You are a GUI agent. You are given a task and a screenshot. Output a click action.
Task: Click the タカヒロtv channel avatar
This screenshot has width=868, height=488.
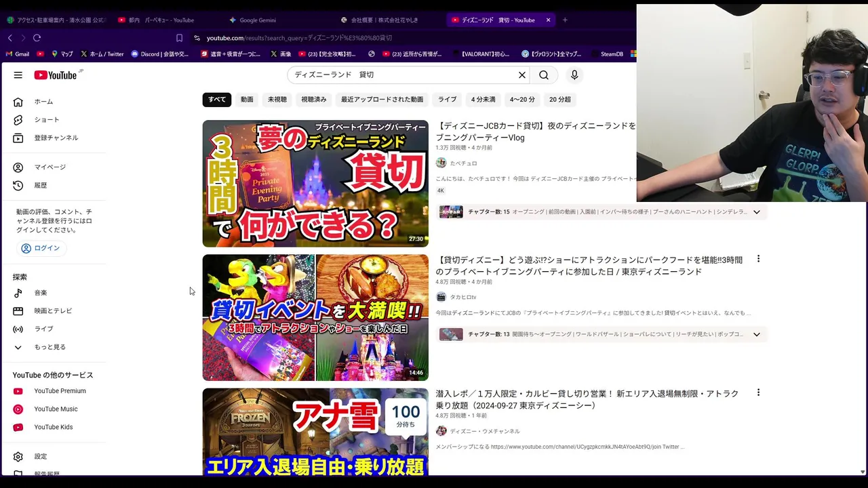tap(441, 297)
